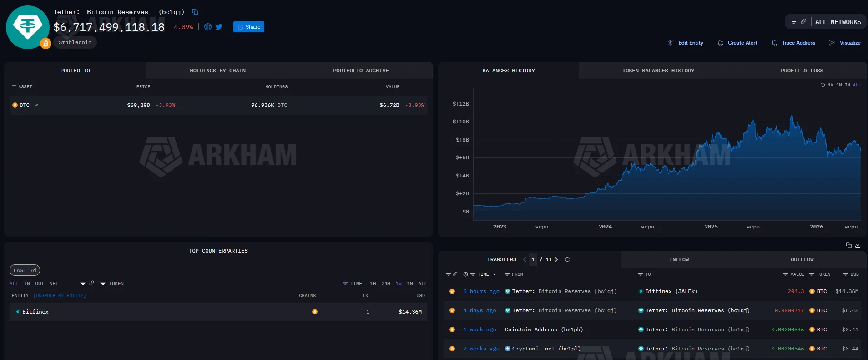The width and height of the screenshot is (868, 360).
Task: Switch to the OUTFLOW tab
Action: pyautogui.click(x=802, y=259)
